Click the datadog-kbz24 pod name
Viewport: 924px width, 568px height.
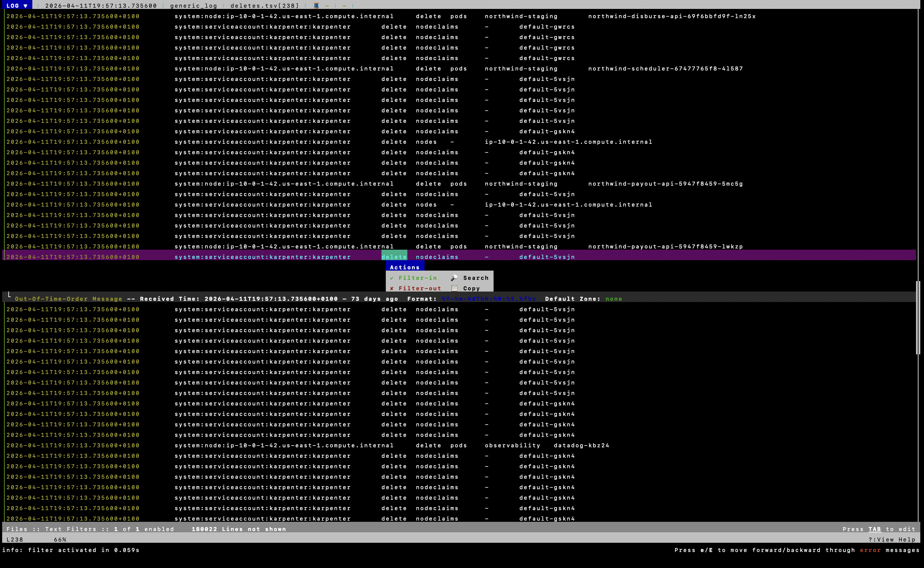[x=581, y=445]
